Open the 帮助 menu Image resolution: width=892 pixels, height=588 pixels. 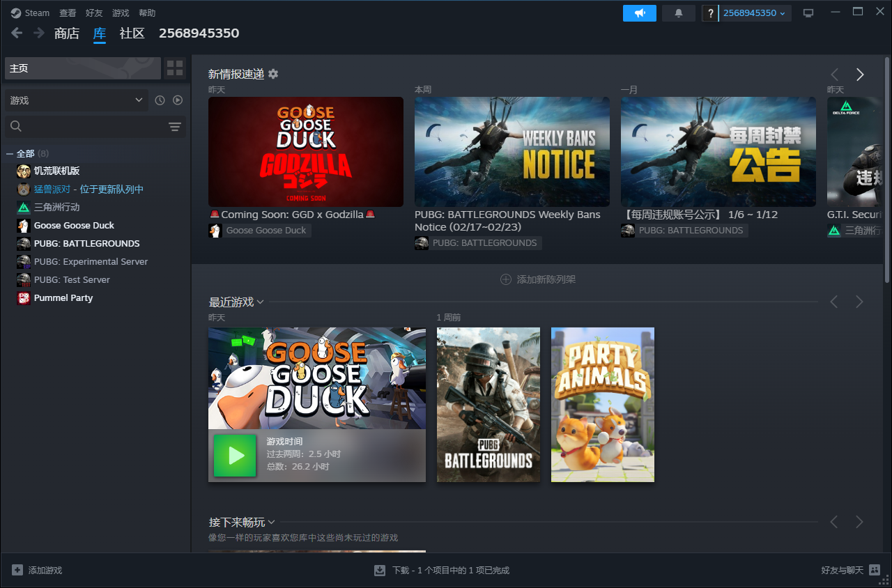147,13
